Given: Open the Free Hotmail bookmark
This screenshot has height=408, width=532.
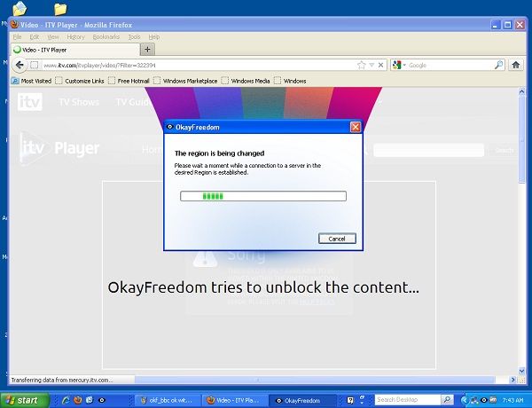Looking at the screenshot, I should tap(129, 81).
